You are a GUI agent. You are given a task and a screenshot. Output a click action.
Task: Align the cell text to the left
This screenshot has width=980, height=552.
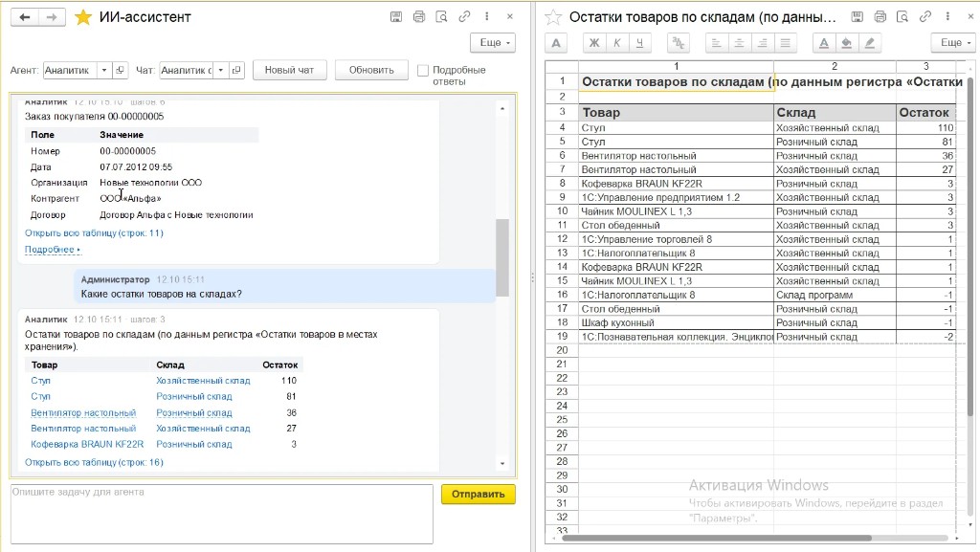point(716,42)
